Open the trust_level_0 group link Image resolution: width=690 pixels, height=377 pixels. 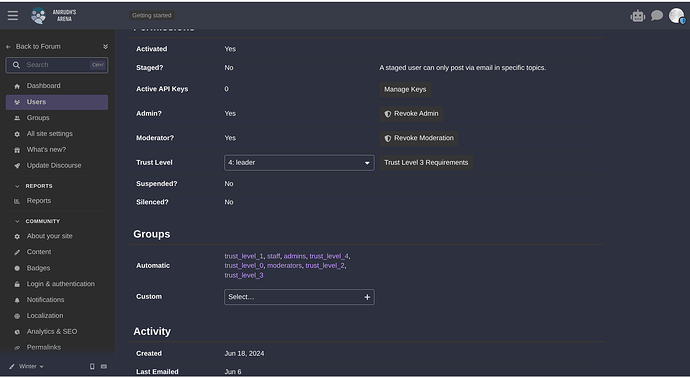(244, 266)
